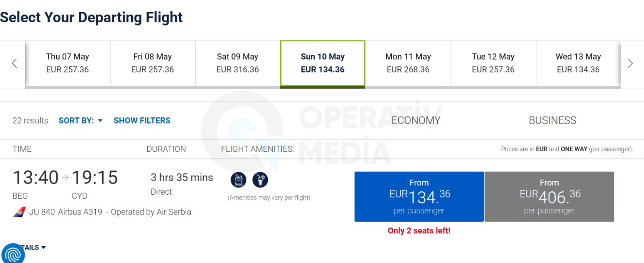Viewport: 644px width, 263px height.
Task: Click the blue fingerprint icon
Action: click(13, 254)
